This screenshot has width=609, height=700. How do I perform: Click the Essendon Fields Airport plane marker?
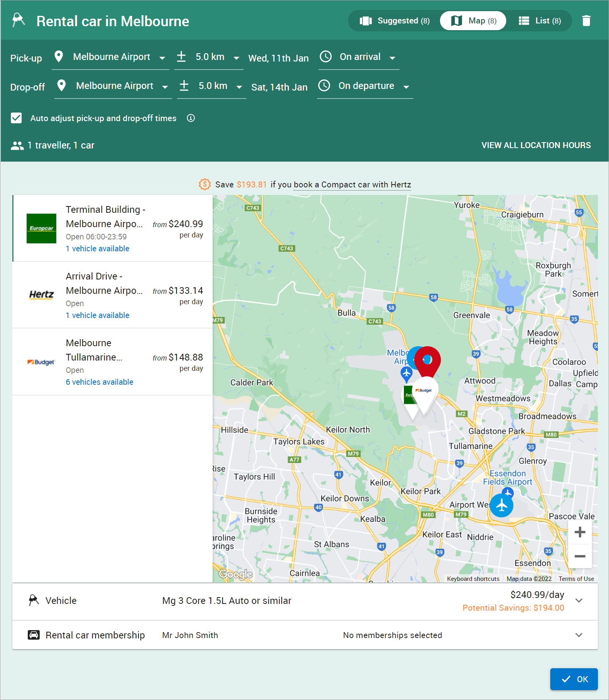click(x=501, y=505)
